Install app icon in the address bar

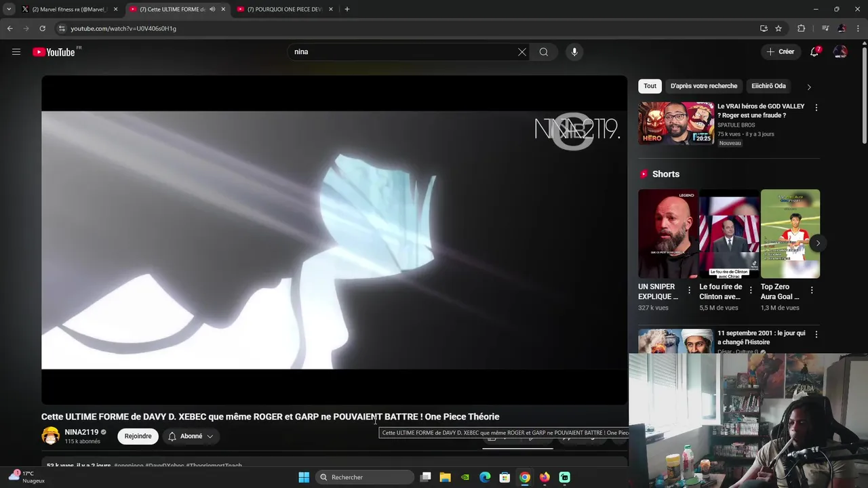pos(764,28)
